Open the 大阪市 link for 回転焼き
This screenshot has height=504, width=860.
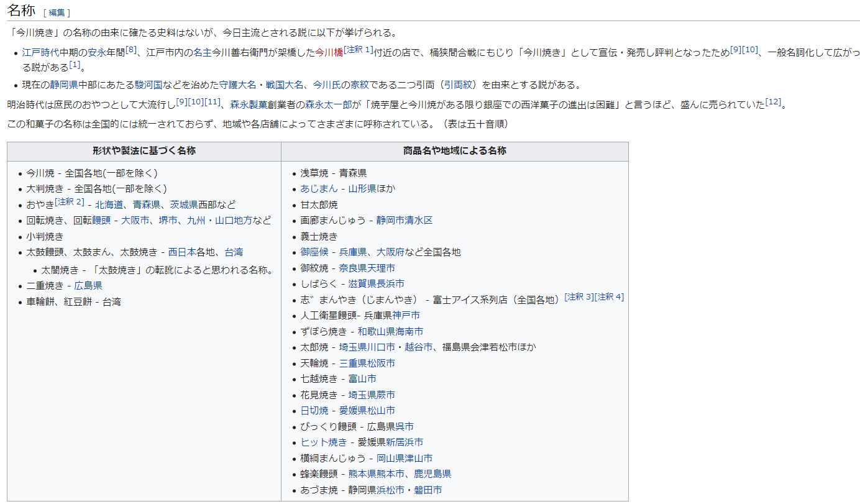point(135,221)
